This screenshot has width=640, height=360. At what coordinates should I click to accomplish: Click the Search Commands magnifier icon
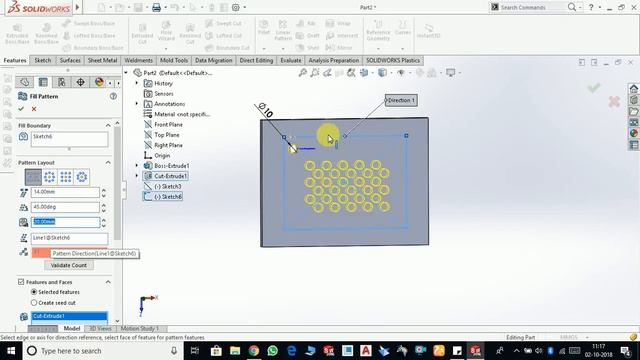[x=572, y=7]
